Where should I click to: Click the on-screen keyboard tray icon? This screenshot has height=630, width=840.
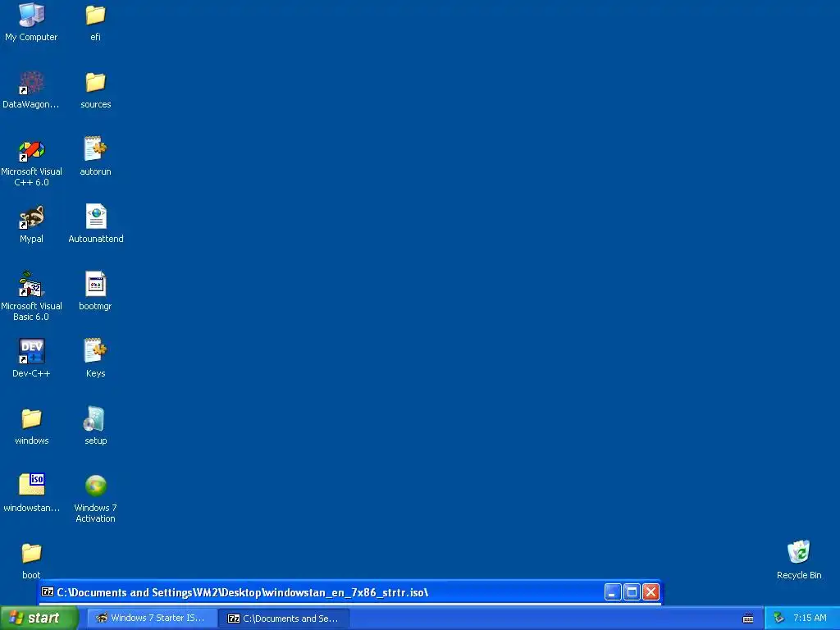click(748, 619)
